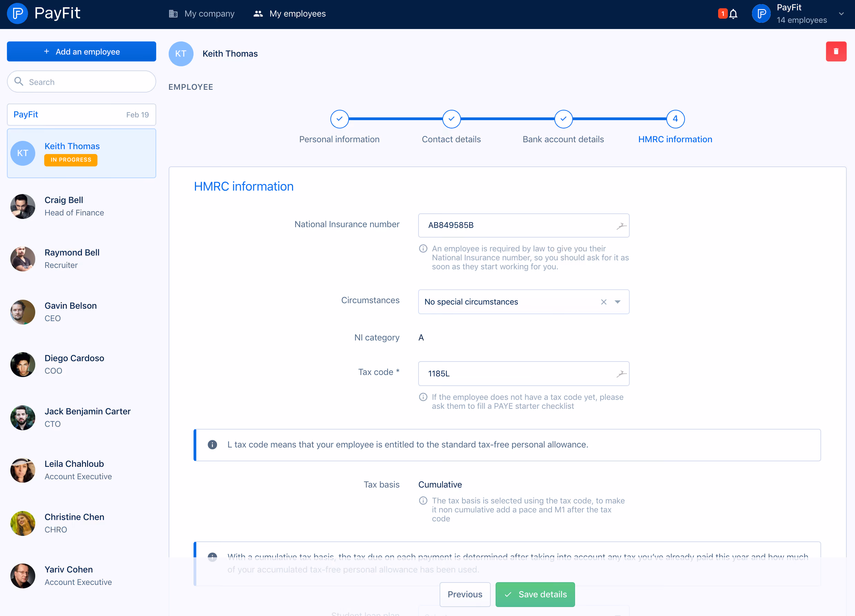
Task: Click the edit icon in National Insurance field
Action: pyautogui.click(x=621, y=226)
